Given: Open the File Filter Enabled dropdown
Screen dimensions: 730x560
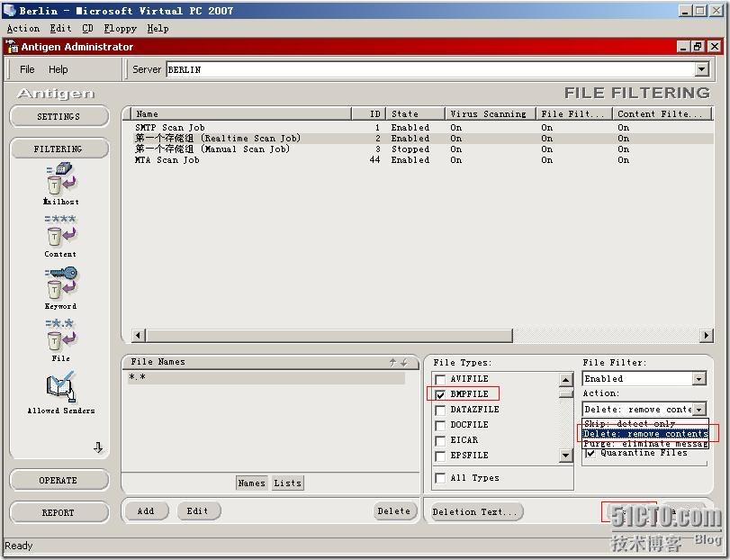Looking at the screenshot, I should (698, 379).
